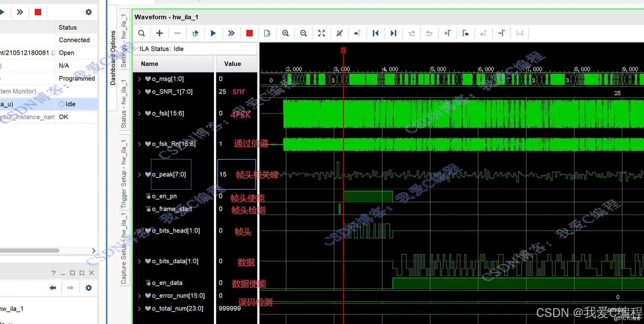The width and height of the screenshot is (644, 324).
Task: Add a probe with the plus icon
Action: [160, 33]
